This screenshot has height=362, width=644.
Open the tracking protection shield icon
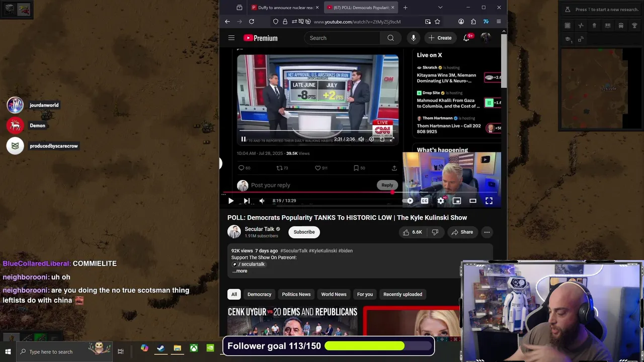[x=276, y=22]
